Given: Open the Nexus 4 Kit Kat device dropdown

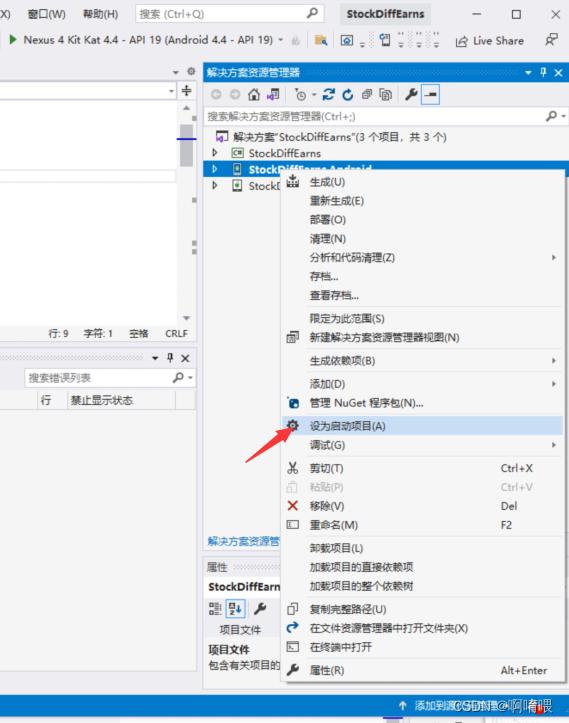Looking at the screenshot, I should click(280, 40).
